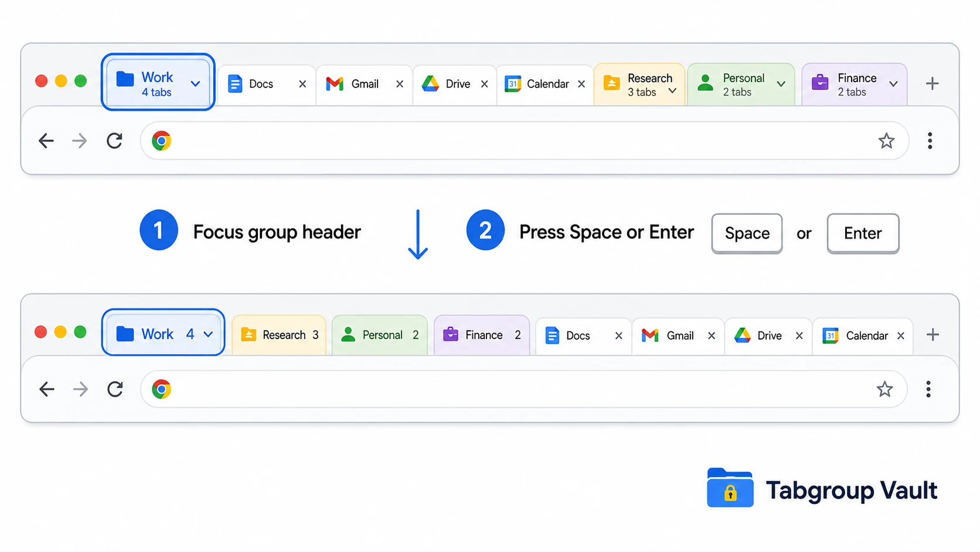Click the forward arrow in the bottom browser
This screenshot has width=980, height=552.
pyautogui.click(x=80, y=389)
